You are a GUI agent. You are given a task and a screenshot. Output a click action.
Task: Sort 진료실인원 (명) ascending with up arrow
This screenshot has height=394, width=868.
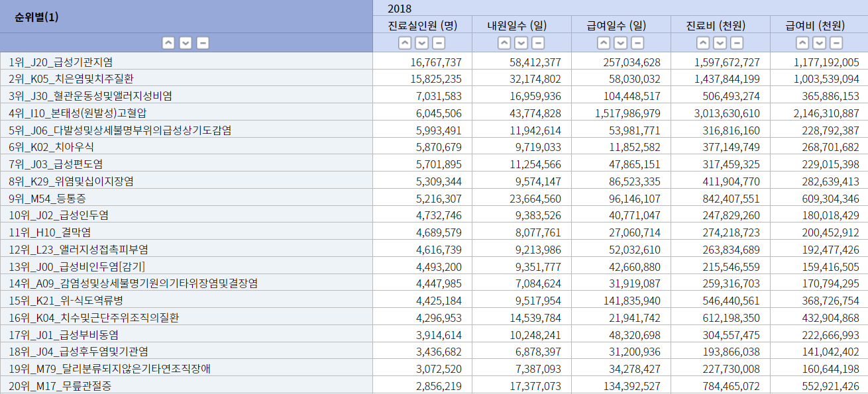point(405,43)
